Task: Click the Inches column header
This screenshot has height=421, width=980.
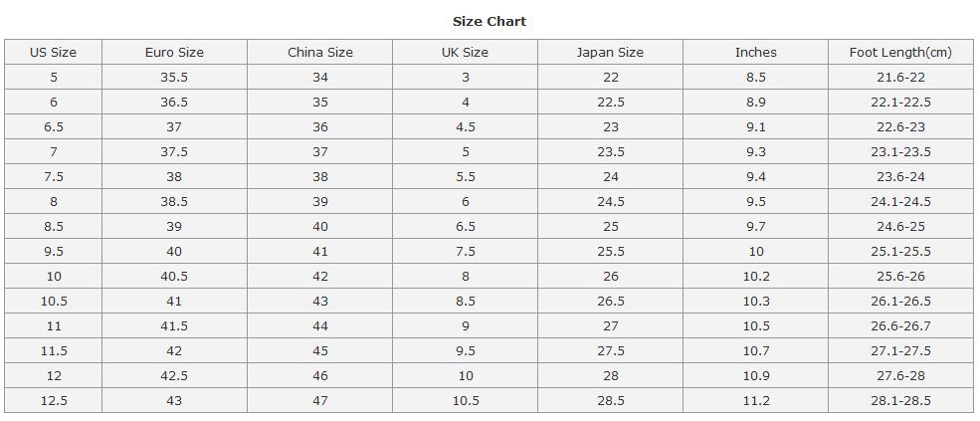Action: click(x=755, y=52)
